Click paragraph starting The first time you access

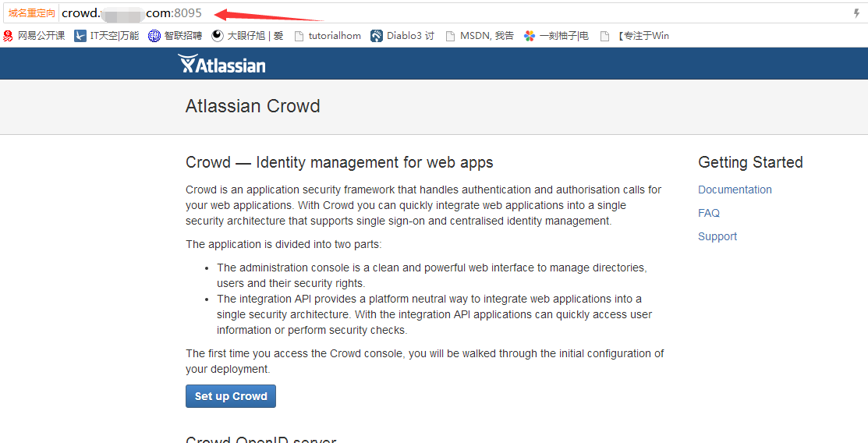(x=424, y=361)
